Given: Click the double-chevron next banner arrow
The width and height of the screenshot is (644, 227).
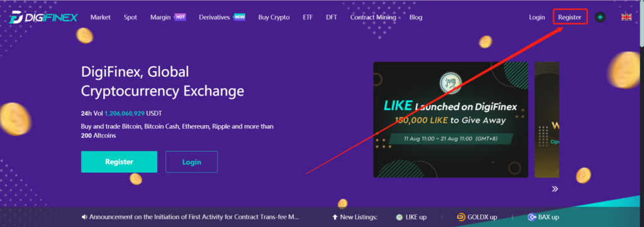Looking at the screenshot, I should [x=555, y=189].
